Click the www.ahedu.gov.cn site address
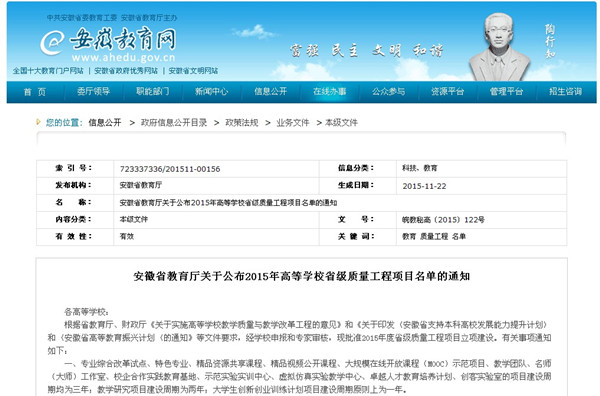 (x=123, y=58)
